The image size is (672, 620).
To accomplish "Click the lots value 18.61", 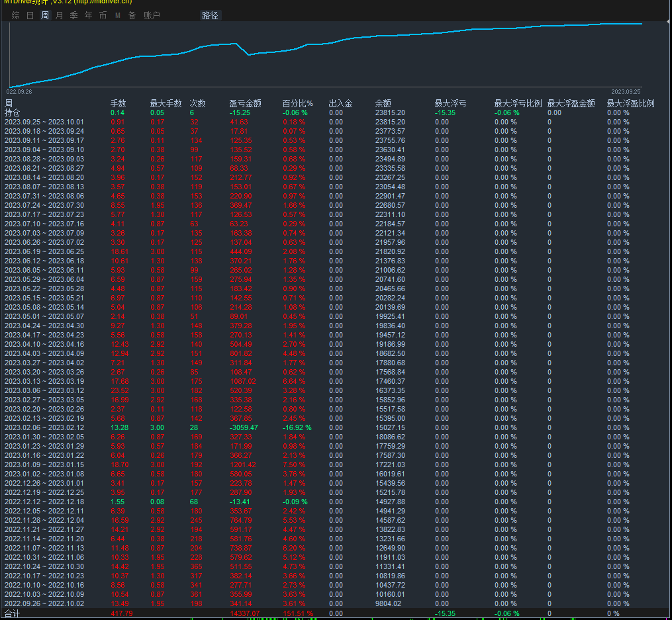I will coord(120,251).
